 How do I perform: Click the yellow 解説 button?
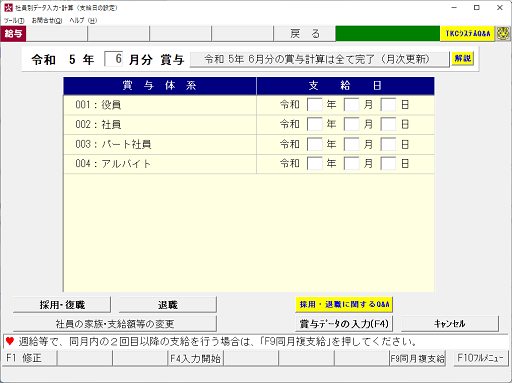463,59
